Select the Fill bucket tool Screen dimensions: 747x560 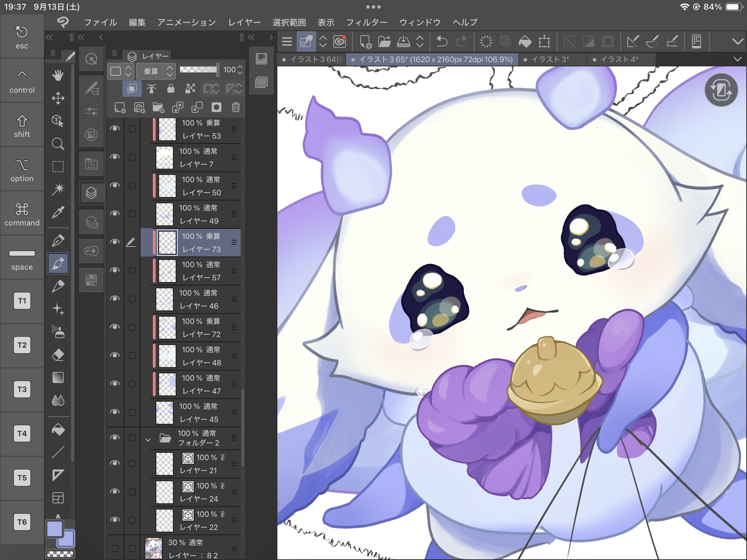(x=58, y=430)
